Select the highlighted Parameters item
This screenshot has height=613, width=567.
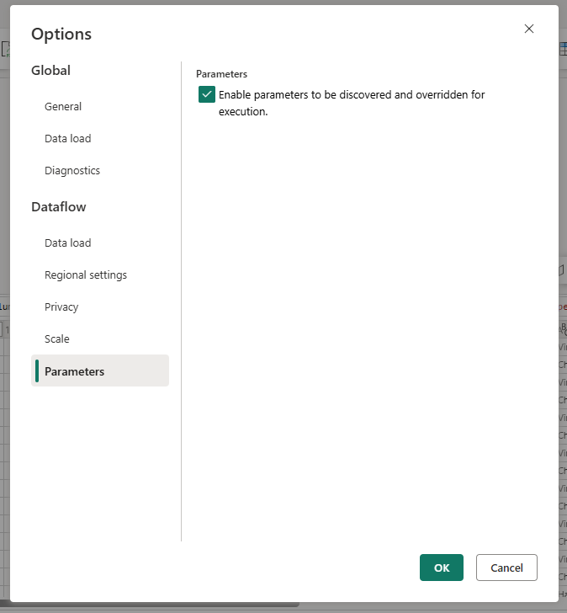100,371
